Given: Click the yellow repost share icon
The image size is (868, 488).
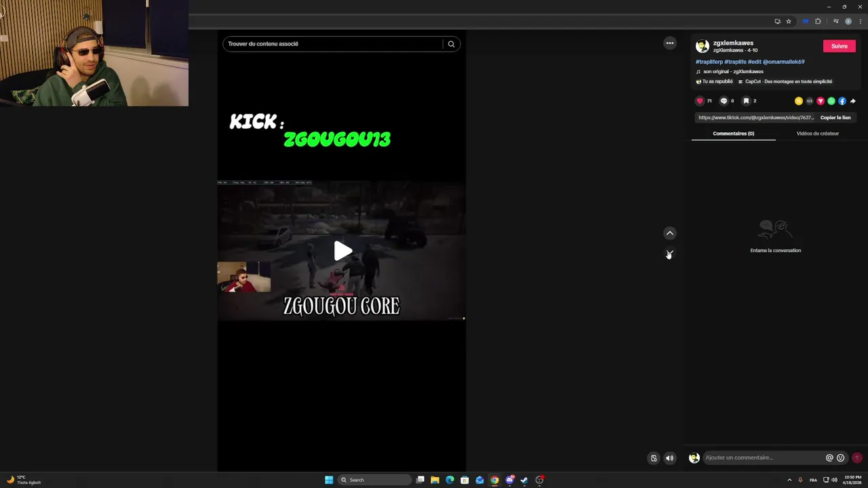Looking at the screenshot, I should pyautogui.click(x=799, y=101).
